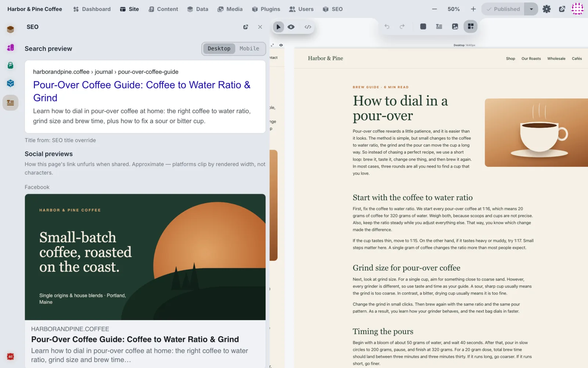Screen dimensions: 588x368
Task: Open the red AI assistant icon
Action: click(10, 356)
